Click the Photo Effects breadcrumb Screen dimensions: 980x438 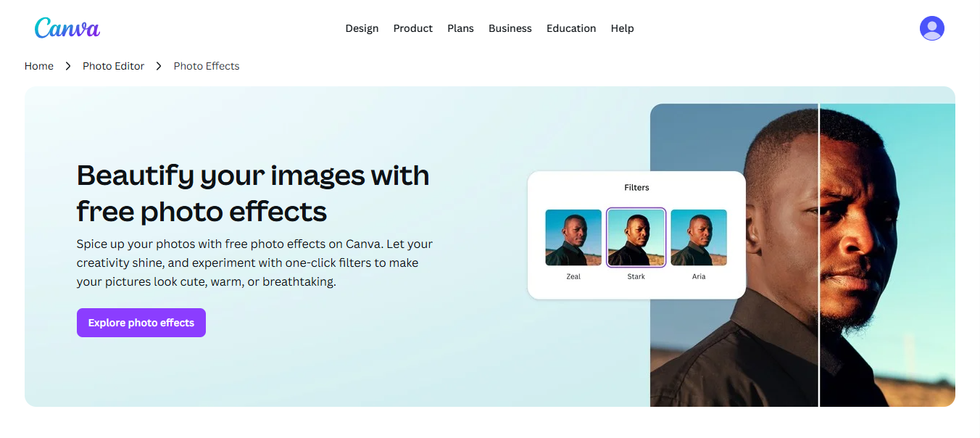[x=206, y=65]
